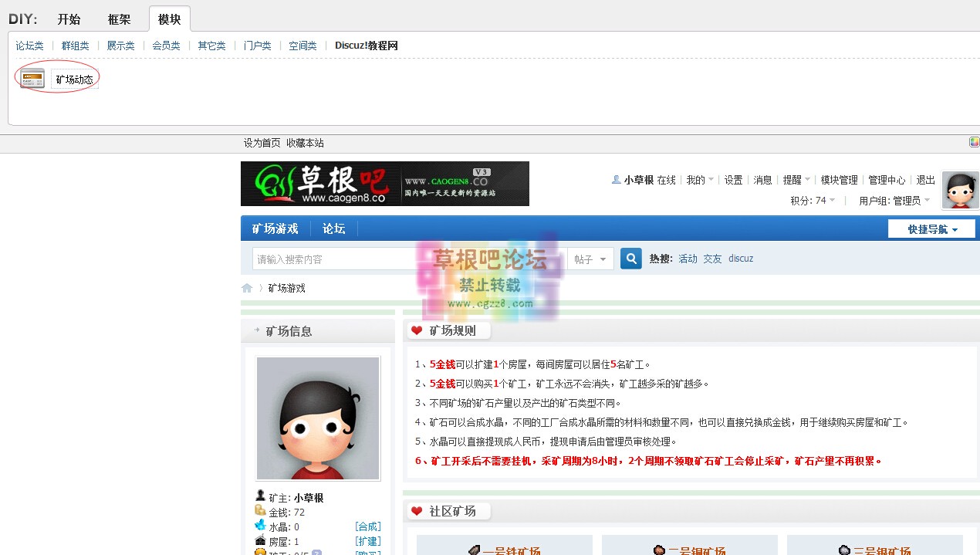Click the 矿场动态 module icon
The image size is (980, 555).
[32, 78]
